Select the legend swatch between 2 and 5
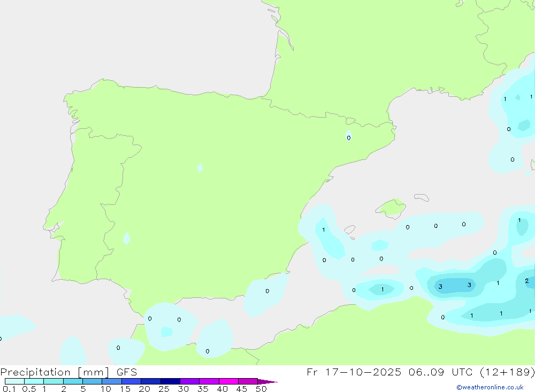535x392 pixels. [x=73, y=381]
